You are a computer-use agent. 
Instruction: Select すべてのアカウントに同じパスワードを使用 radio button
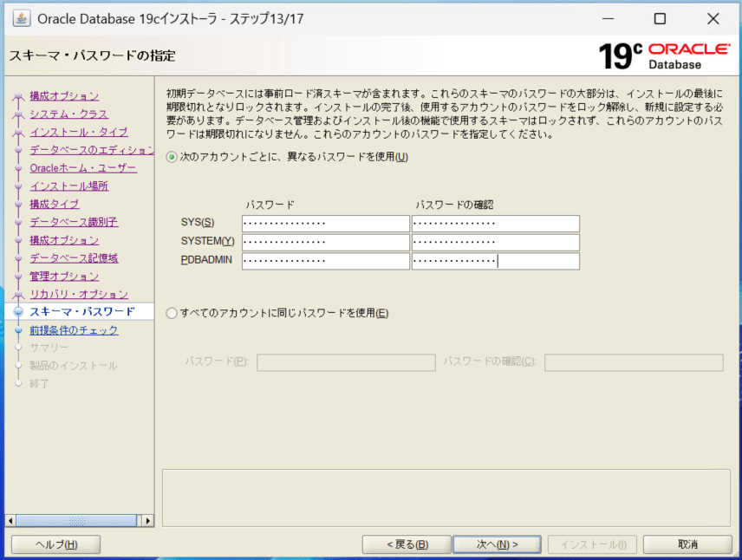(171, 313)
